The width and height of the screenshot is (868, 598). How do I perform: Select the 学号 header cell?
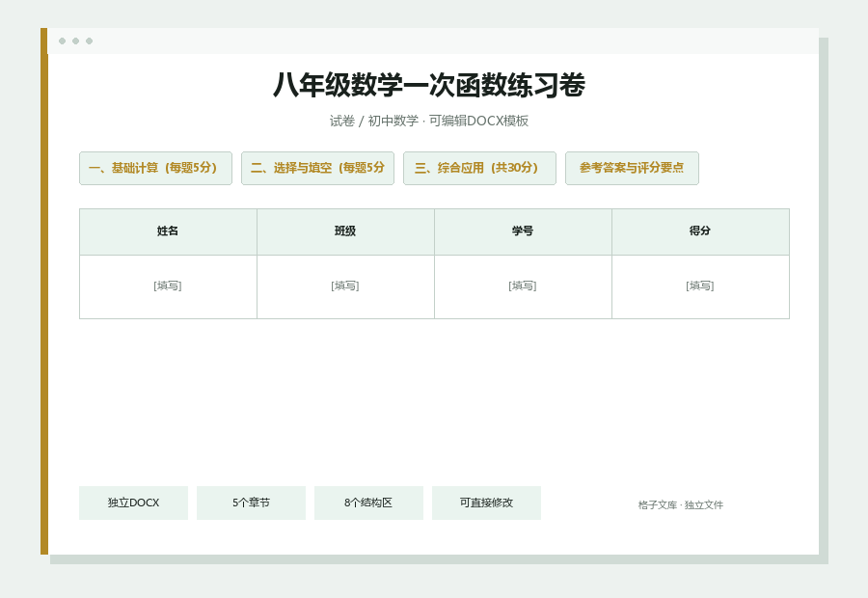pyautogui.click(x=523, y=232)
